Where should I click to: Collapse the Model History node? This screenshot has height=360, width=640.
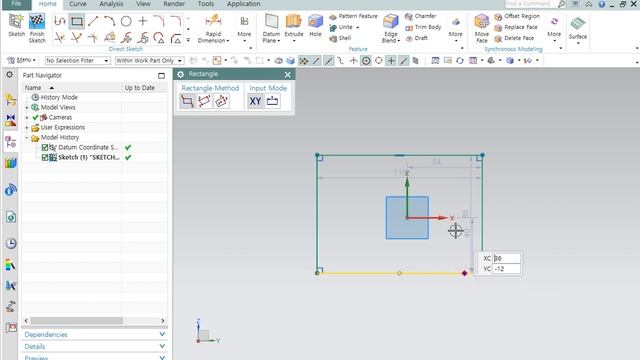27,138
